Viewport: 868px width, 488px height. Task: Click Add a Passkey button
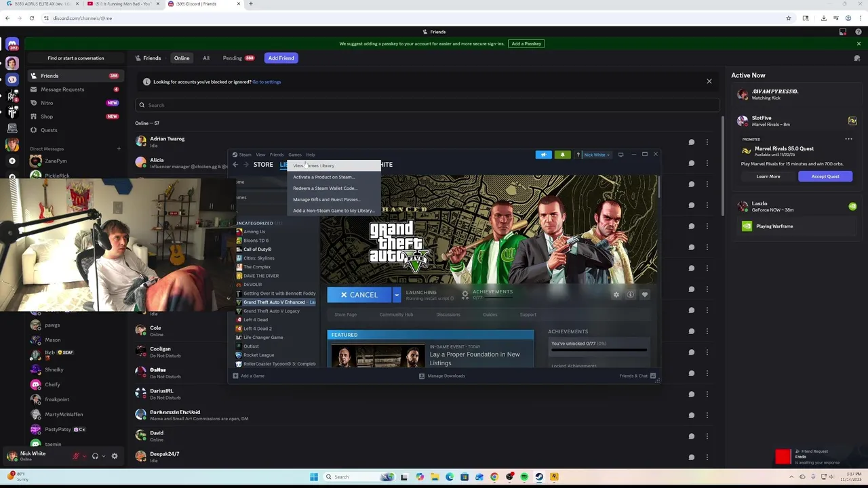[526, 43]
